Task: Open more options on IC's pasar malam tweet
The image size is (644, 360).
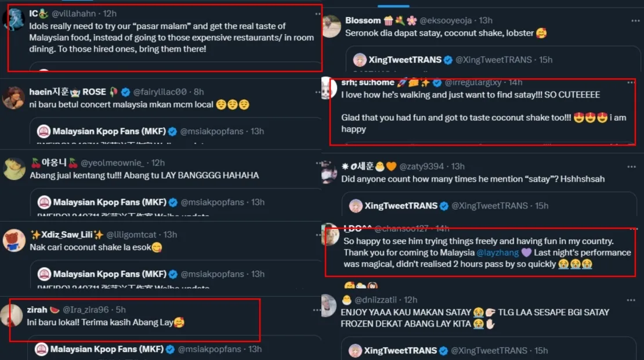Action: coord(317,13)
